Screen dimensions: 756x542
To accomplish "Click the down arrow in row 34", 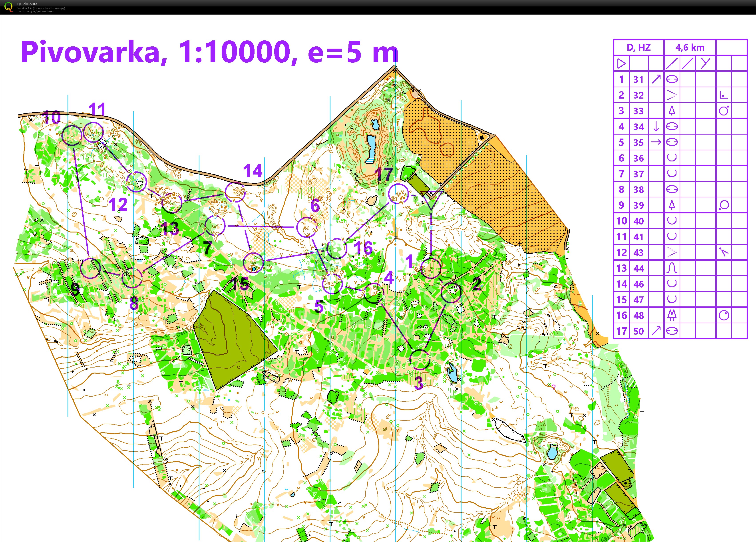I will coord(656,126).
